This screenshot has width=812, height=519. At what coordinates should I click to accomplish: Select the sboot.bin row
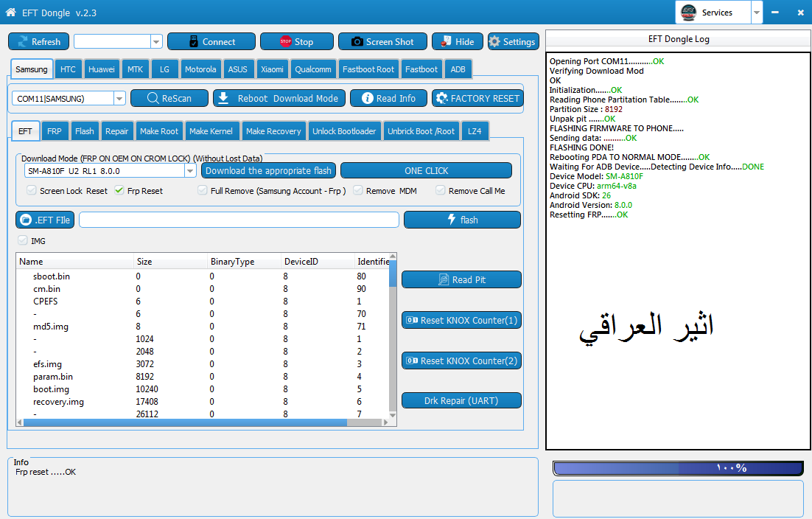point(203,276)
